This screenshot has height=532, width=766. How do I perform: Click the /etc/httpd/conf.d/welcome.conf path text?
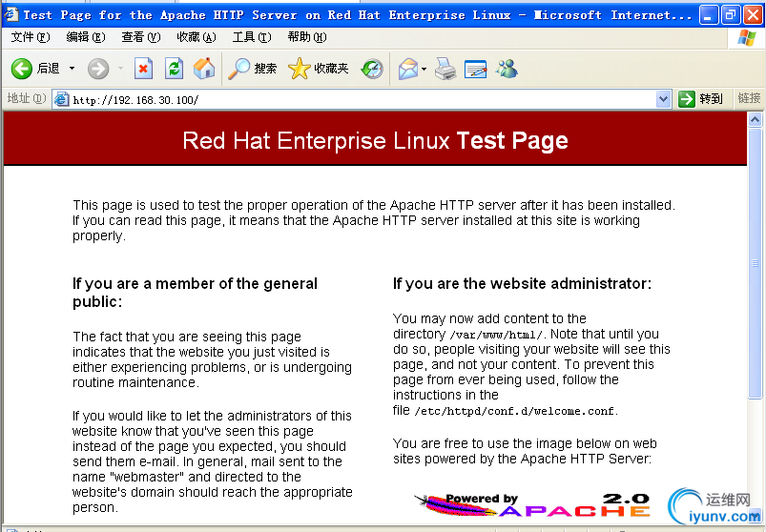coord(514,412)
